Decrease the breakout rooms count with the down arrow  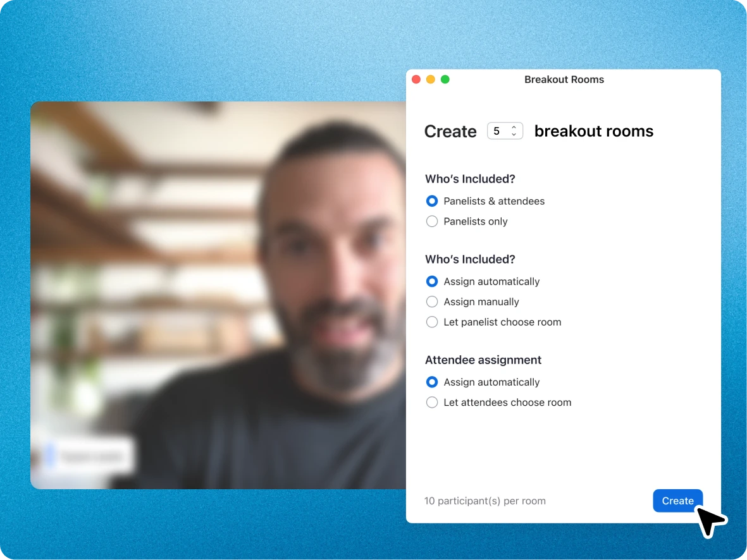tap(513, 134)
